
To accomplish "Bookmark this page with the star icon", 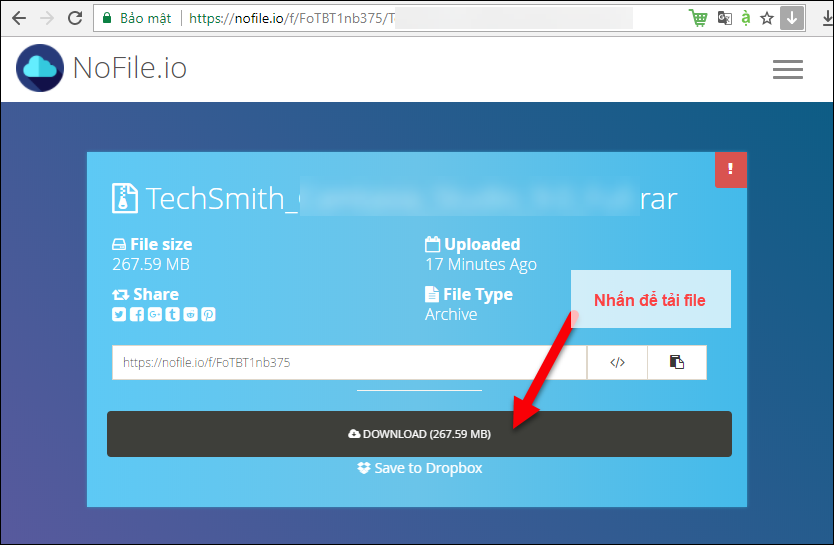I will click(x=766, y=19).
